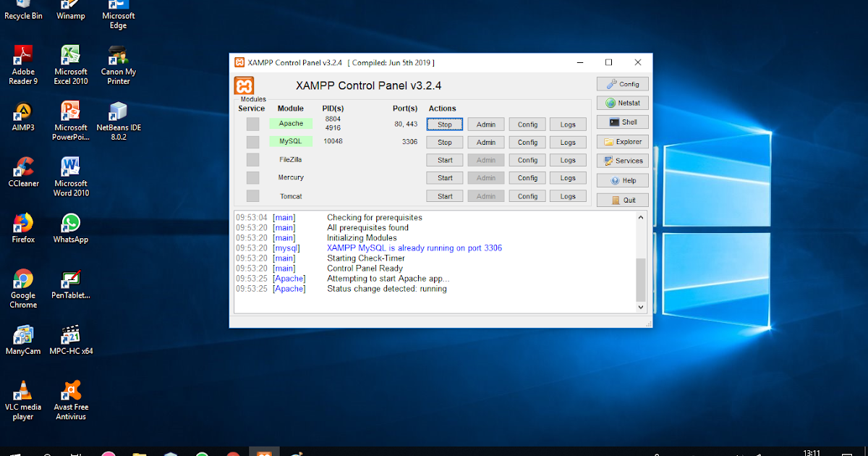Select the Microsoft PowerPoint desktop shortcut

pos(71,121)
